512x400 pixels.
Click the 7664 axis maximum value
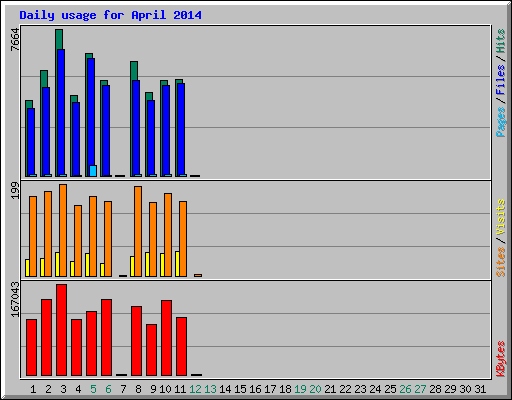point(15,40)
